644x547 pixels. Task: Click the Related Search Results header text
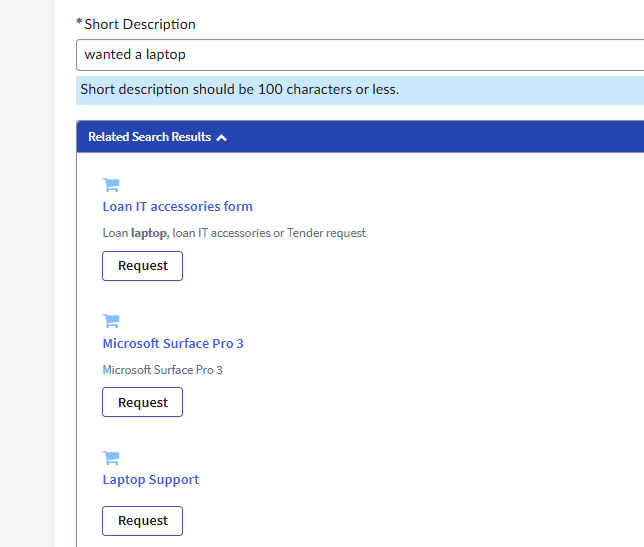[150, 137]
